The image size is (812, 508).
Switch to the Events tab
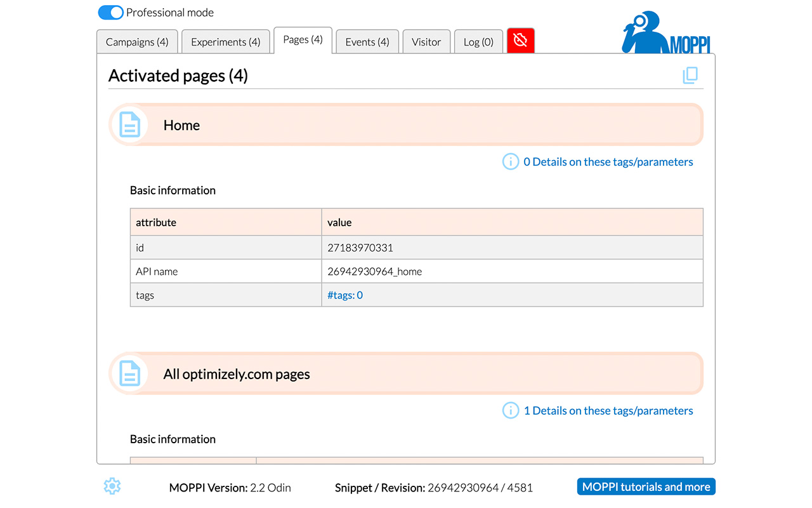coord(367,41)
